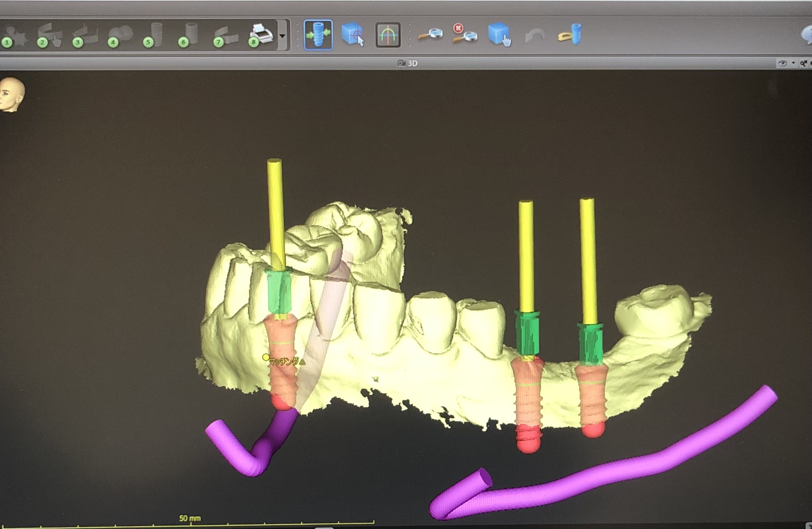Click the 50 mm scale ruler label
This screenshot has height=529, width=812.
[x=190, y=518]
